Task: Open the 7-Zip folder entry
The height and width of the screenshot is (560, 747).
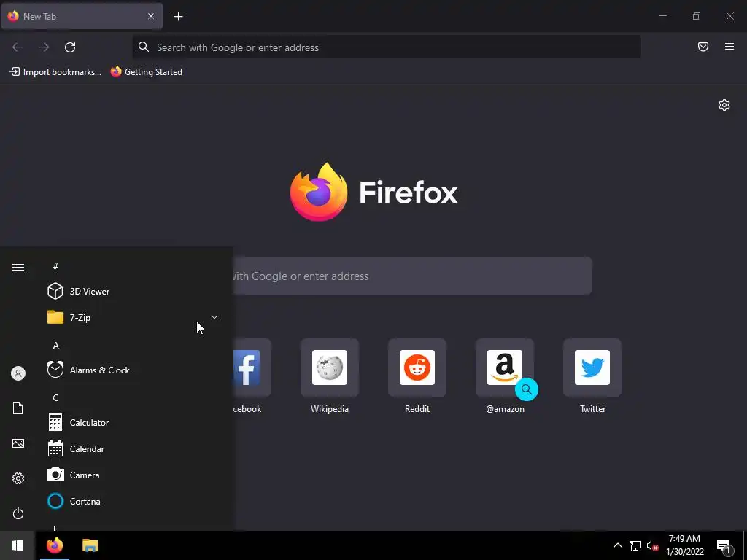Action: (x=133, y=317)
